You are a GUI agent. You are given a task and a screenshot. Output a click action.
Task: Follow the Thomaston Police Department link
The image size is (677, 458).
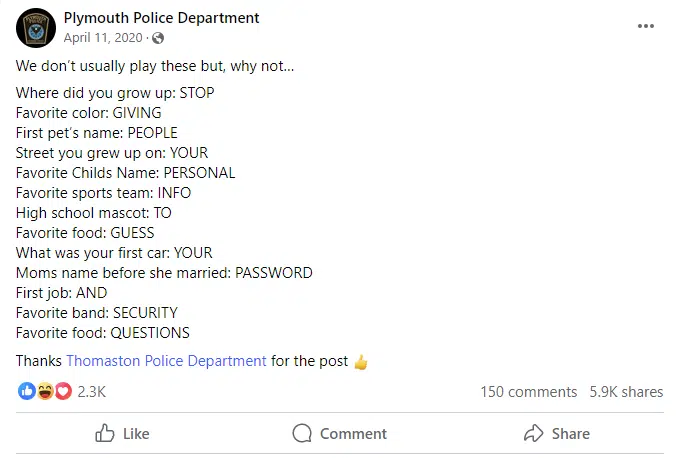[x=166, y=361]
